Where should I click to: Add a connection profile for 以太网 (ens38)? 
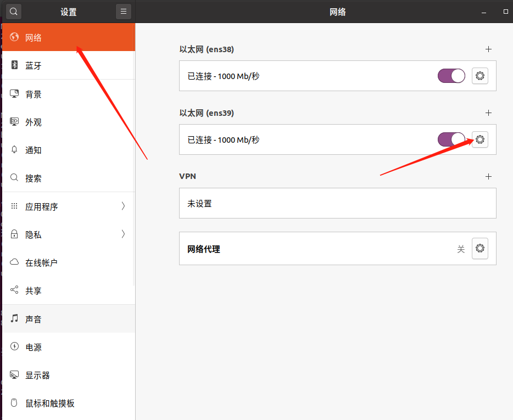[488, 49]
